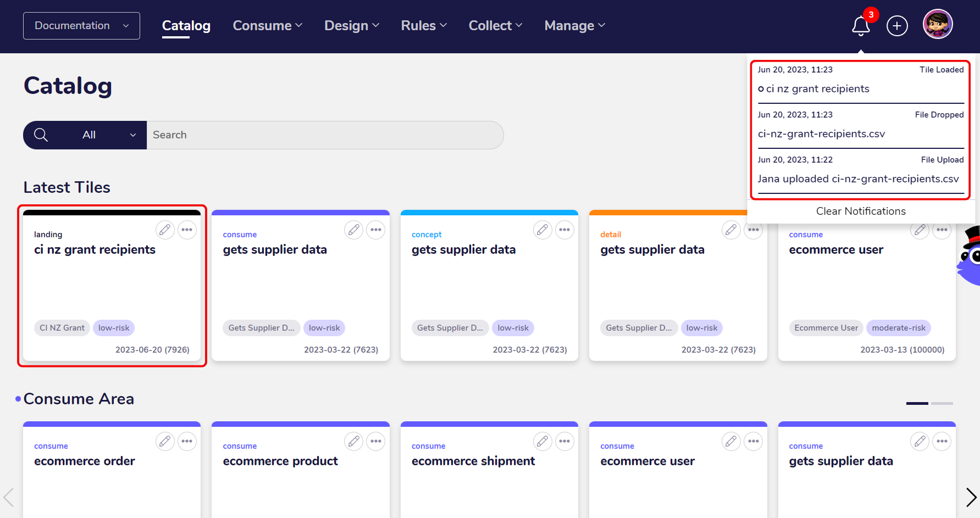Open more options on ecommerce order tile
The height and width of the screenshot is (518, 980).
click(187, 441)
